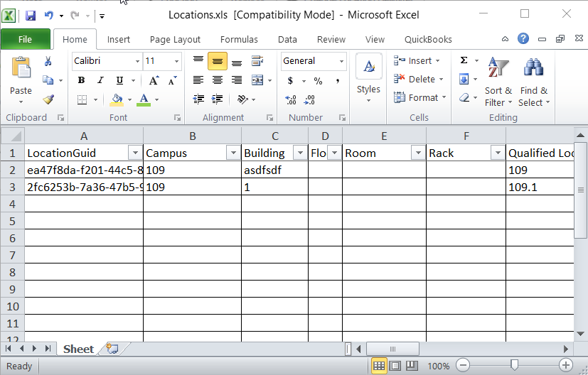The image size is (588, 375).
Task: Apply the green Font Color letter A
Action: tap(144, 99)
